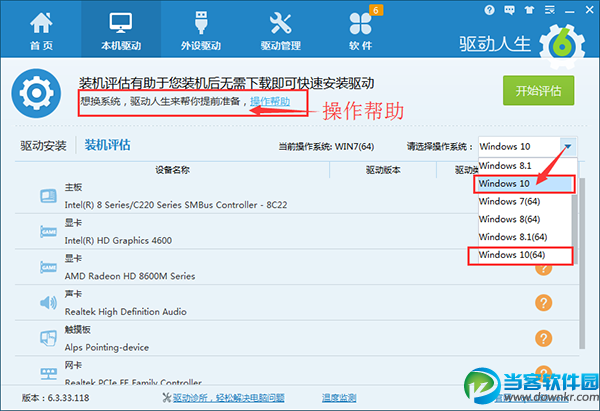600x411 pixels.
Task: Select Alps Pointing-device text
Action: 107,347
